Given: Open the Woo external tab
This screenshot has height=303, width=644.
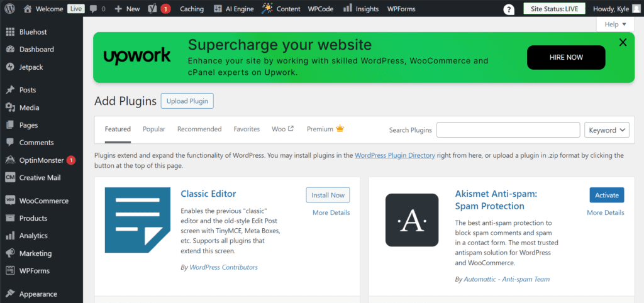Looking at the screenshot, I should coord(283,129).
